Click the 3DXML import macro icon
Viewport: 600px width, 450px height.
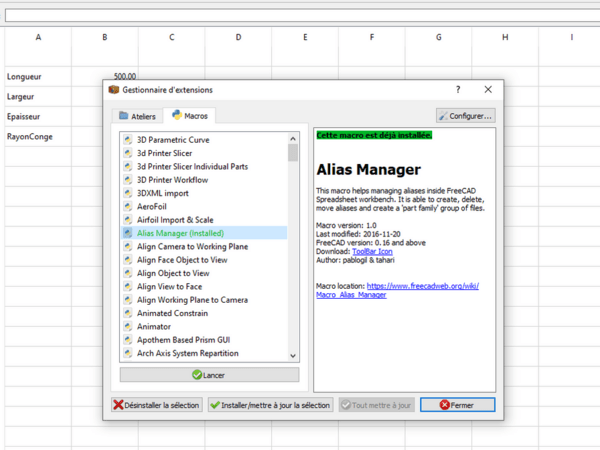click(x=128, y=193)
